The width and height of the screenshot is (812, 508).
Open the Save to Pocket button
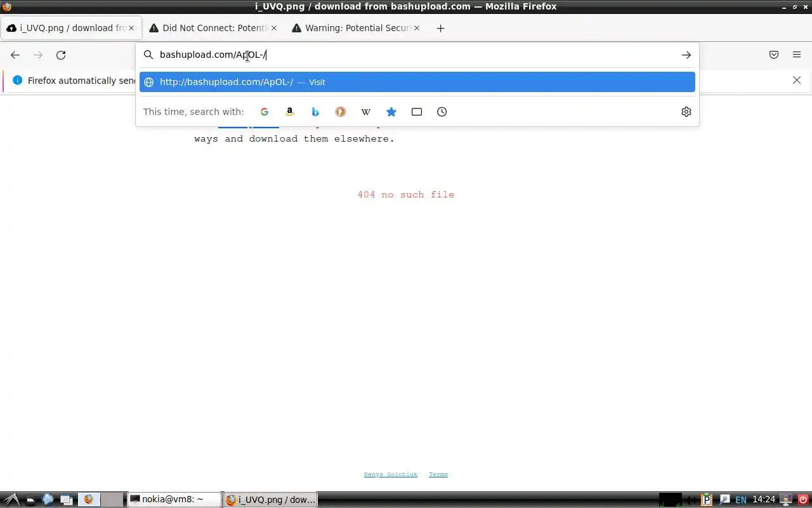coord(774,55)
